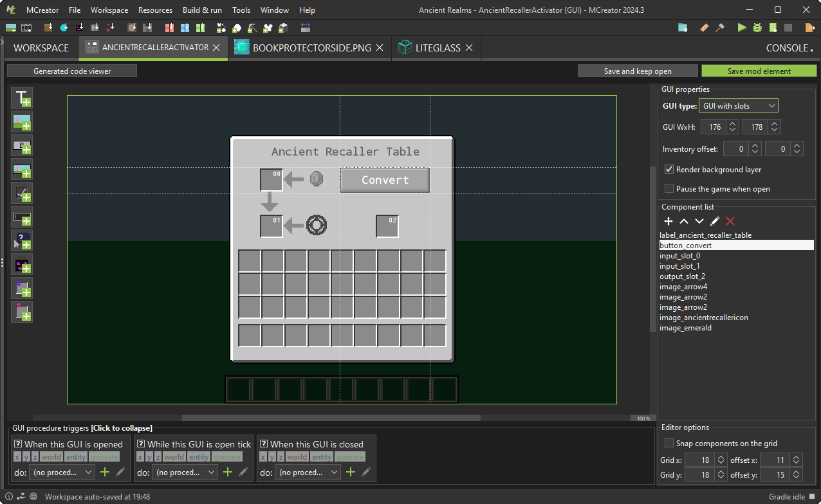Click the orange export workspace icon

[809, 28]
